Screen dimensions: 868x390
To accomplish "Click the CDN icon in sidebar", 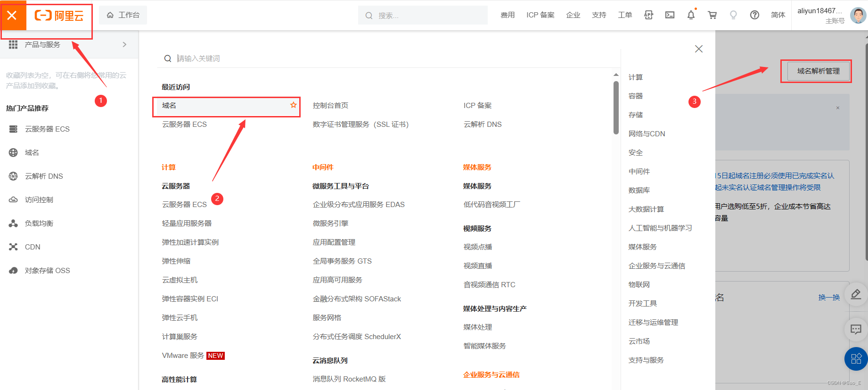I will click(13, 247).
